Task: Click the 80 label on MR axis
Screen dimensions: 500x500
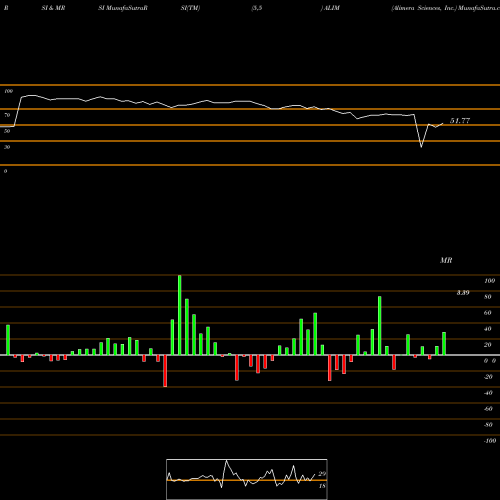Action: pos(488,297)
